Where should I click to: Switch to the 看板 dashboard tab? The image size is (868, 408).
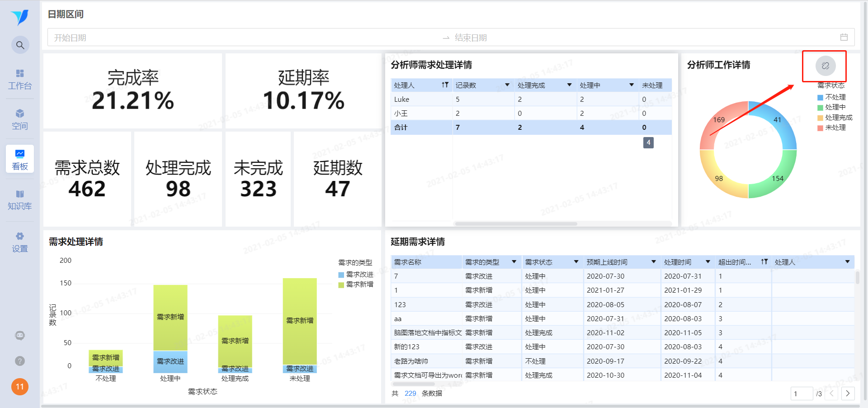(20, 159)
